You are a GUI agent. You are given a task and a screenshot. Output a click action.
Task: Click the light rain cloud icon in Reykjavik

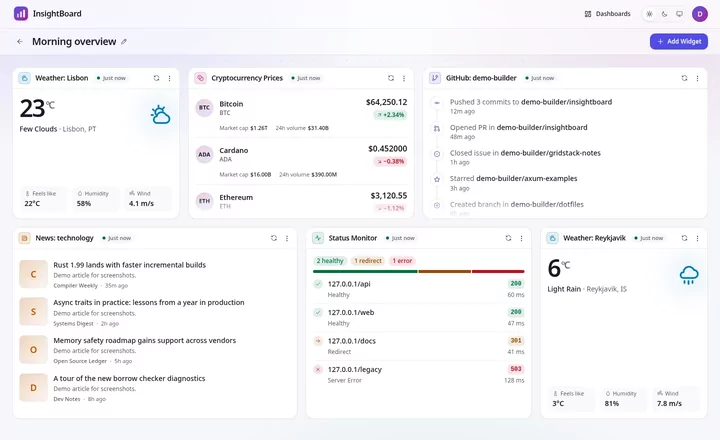click(689, 275)
